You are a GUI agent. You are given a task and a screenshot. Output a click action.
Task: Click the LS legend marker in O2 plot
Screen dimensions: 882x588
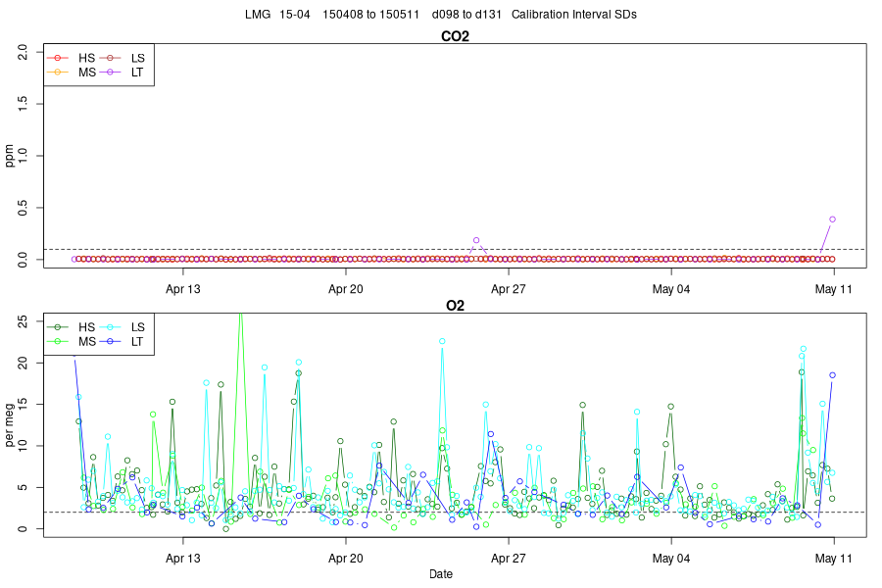point(110,327)
